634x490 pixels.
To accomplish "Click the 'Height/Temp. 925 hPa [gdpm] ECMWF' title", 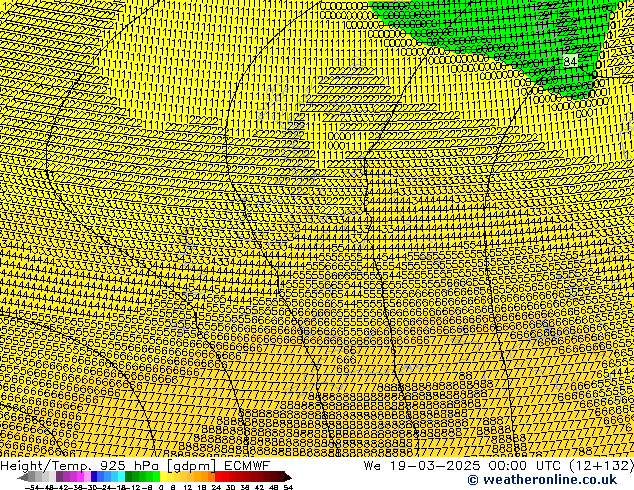I will coord(135,465).
